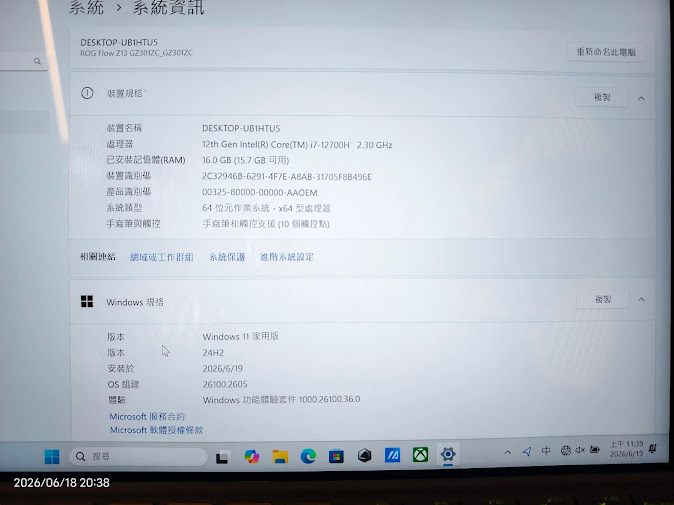The image size is (674, 505).
Task: Click 重新命名此電腦 rename button
Action: point(606,52)
